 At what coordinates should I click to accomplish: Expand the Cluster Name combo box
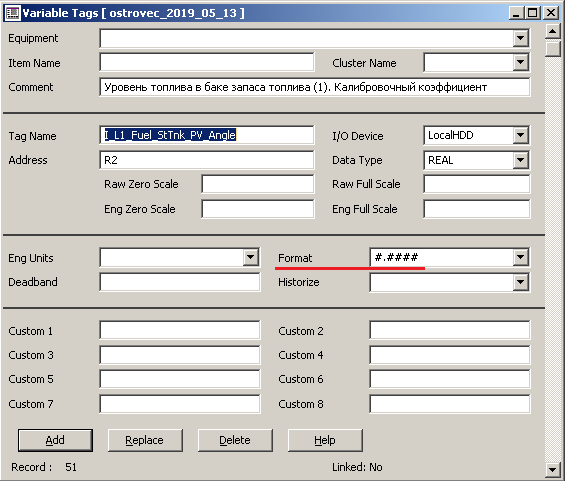tap(520, 63)
